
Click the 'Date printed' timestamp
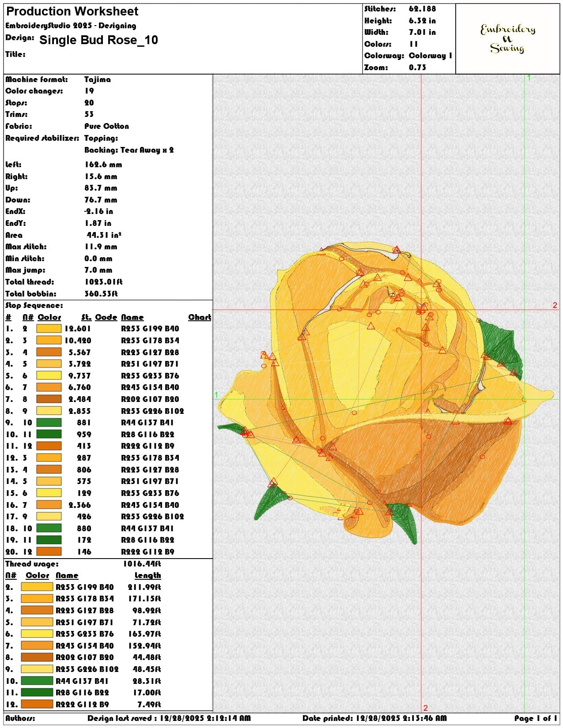[374, 718]
